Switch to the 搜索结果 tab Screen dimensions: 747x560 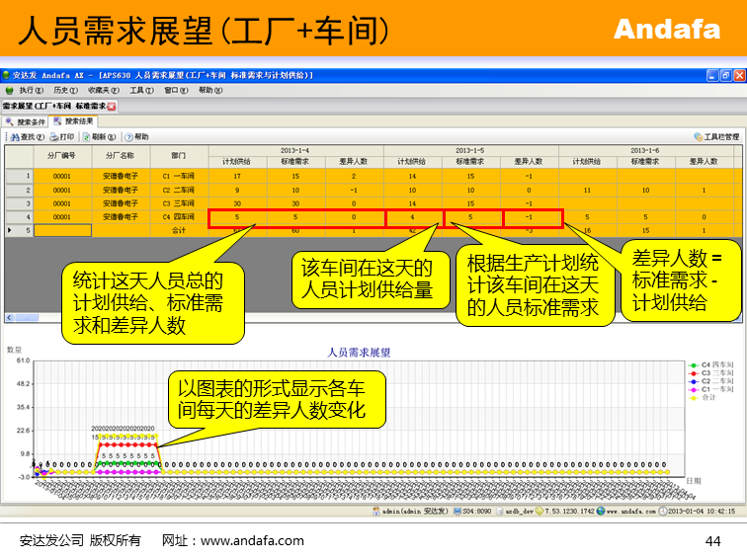click(74, 121)
